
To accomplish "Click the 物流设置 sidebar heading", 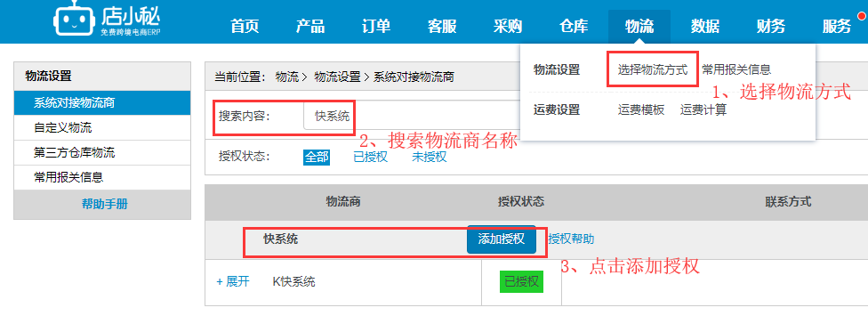I will [49, 77].
